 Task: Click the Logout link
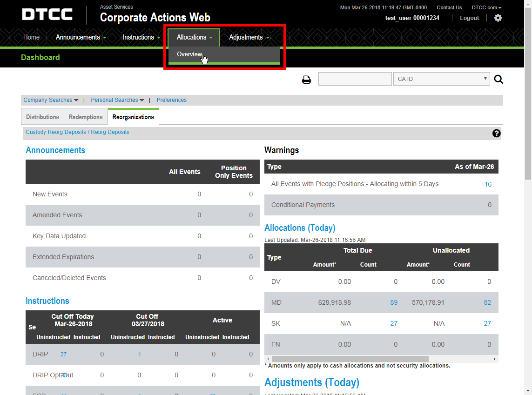click(x=469, y=18)
